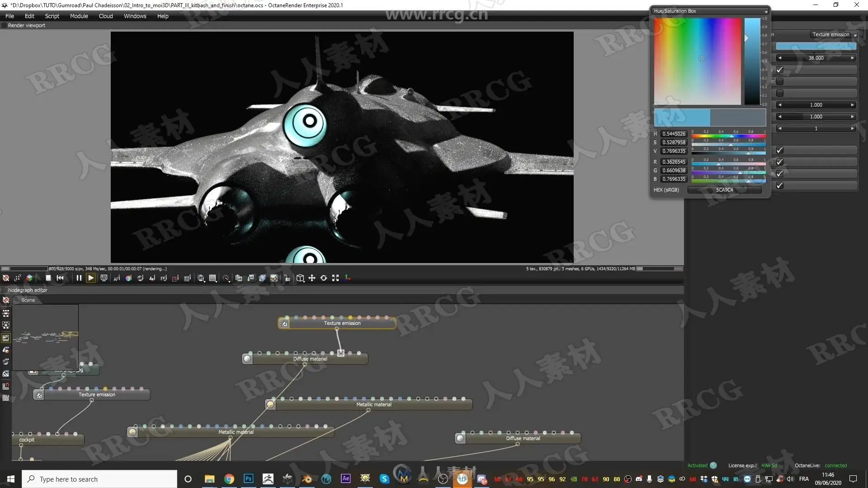This screenshot has width=868, height=488.
Task: Select the Texture emission node at top
Action: pos(342,323)
